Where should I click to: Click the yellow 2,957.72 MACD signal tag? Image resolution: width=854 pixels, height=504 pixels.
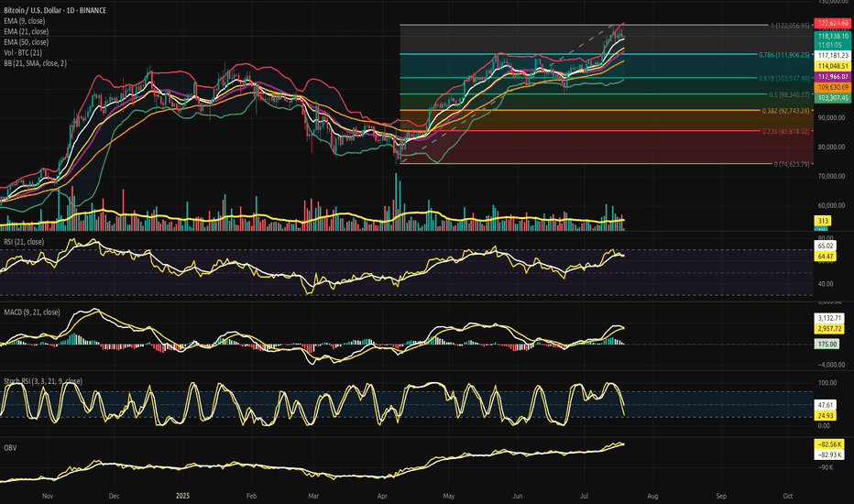tap(829, 329)
